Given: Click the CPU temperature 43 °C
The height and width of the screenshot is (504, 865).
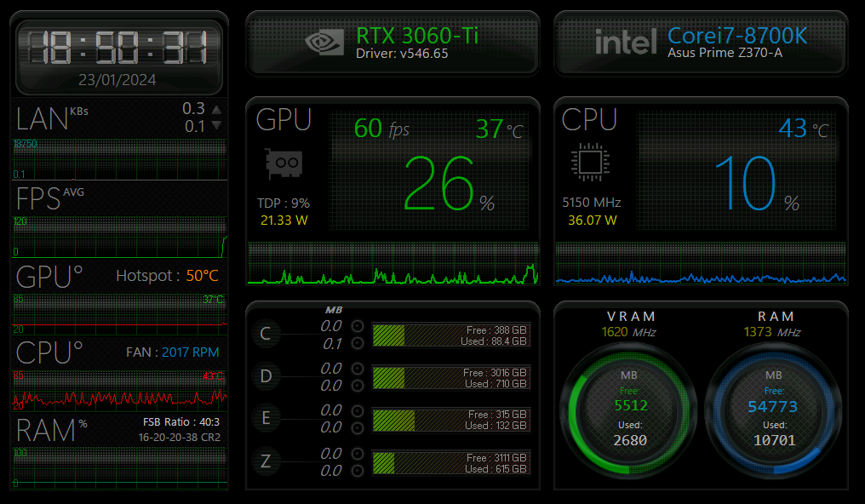Looking at the screenshot, I should point(803,129).
